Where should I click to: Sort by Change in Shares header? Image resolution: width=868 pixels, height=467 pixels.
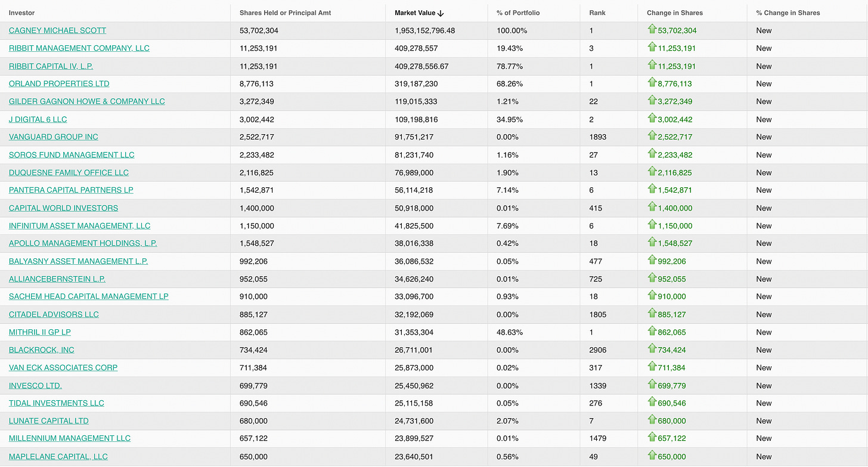coord(674,13)
